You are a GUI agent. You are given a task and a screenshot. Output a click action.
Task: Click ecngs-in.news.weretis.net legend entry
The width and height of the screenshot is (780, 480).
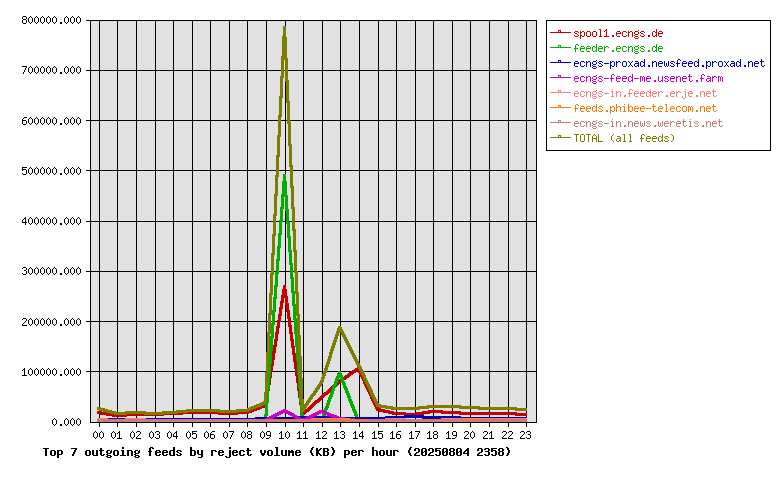tap(648, 123)
